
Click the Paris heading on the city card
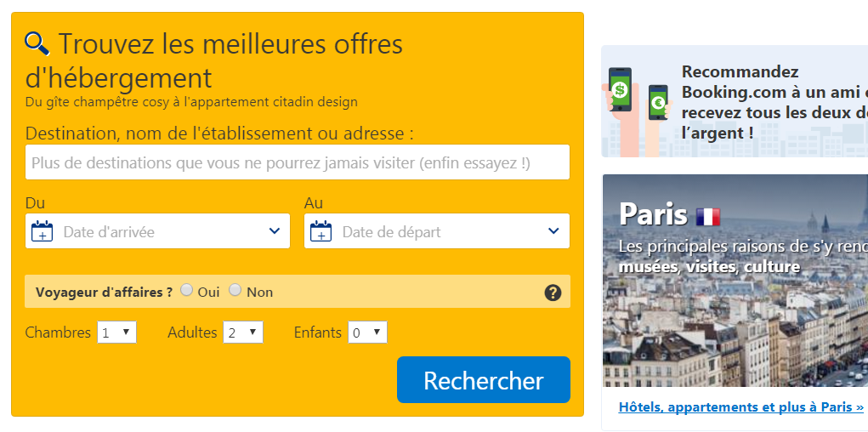pos(653,213)
